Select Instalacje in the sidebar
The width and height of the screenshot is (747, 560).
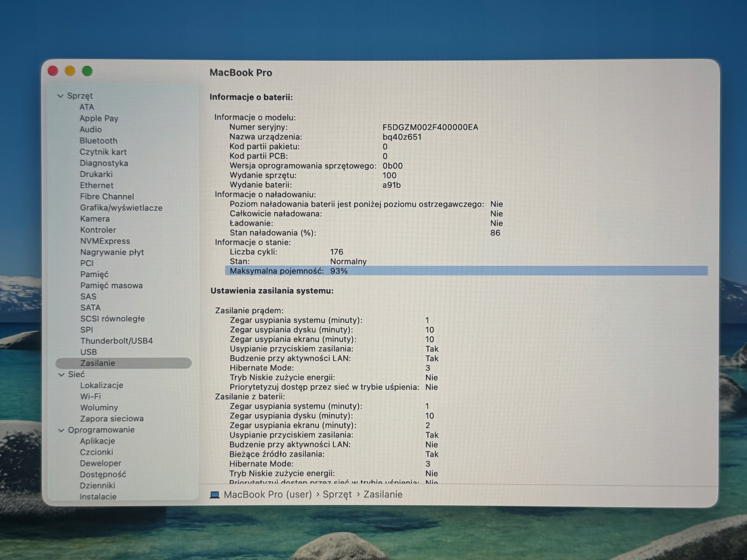click(x=98, y=497)
